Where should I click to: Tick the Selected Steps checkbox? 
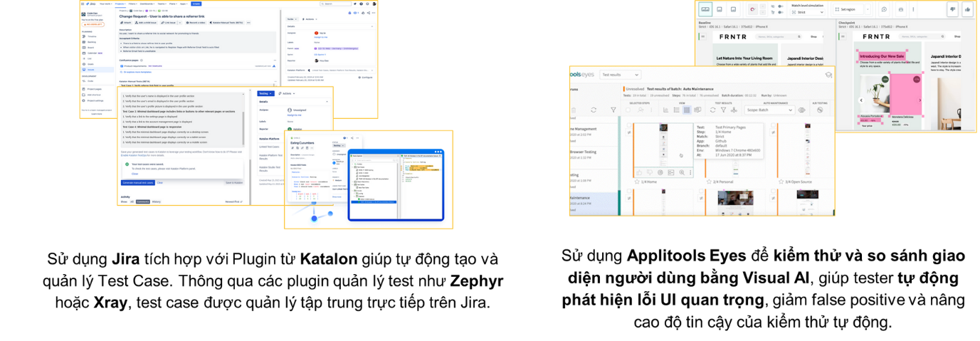coord(629,110)
